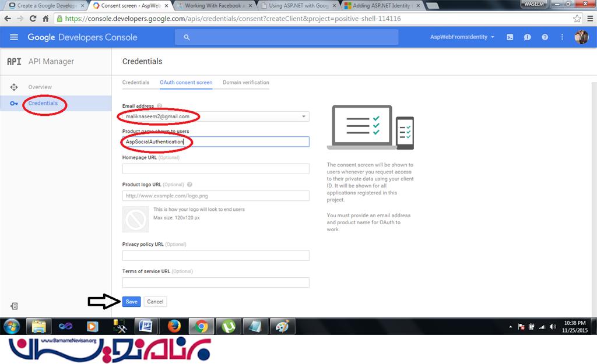
Task: Switch to Adding ASP.NET Identity browser tab
Action: pos(382,6)
